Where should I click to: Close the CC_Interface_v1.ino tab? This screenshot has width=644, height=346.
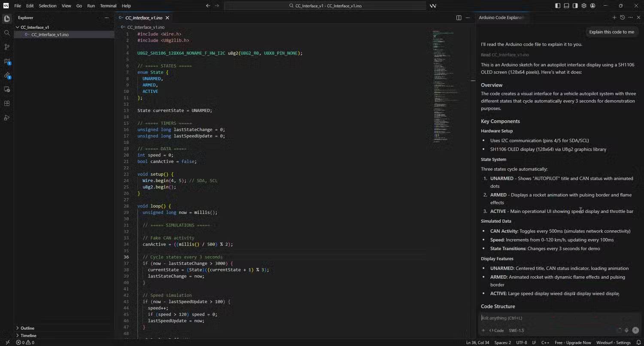(x=167, y=18)
